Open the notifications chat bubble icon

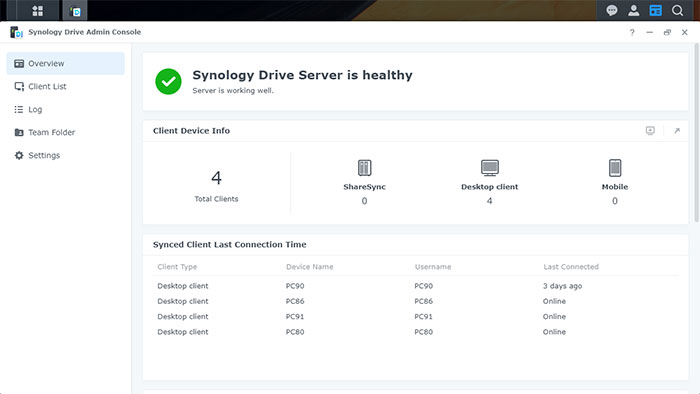tap(612, 10)
